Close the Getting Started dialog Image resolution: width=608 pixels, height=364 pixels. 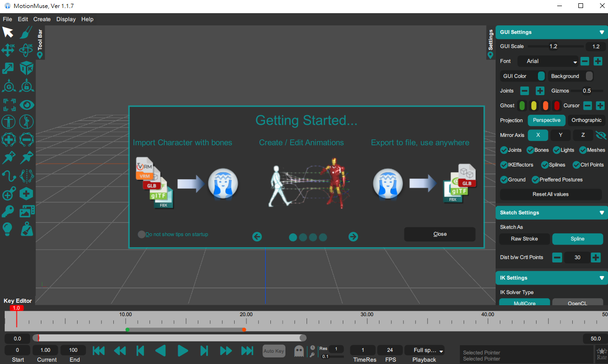click(440, 234)
